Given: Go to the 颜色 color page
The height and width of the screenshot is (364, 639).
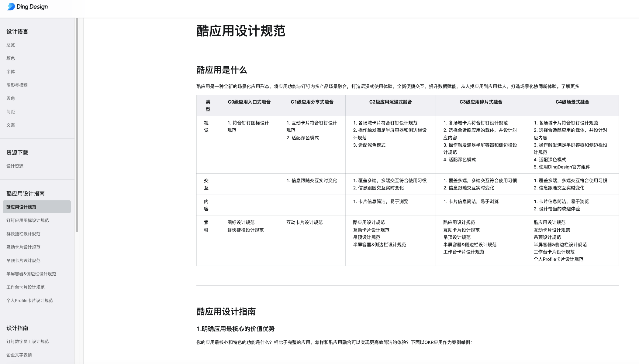Looking at the screenshot, I should (x=11, y=58).
